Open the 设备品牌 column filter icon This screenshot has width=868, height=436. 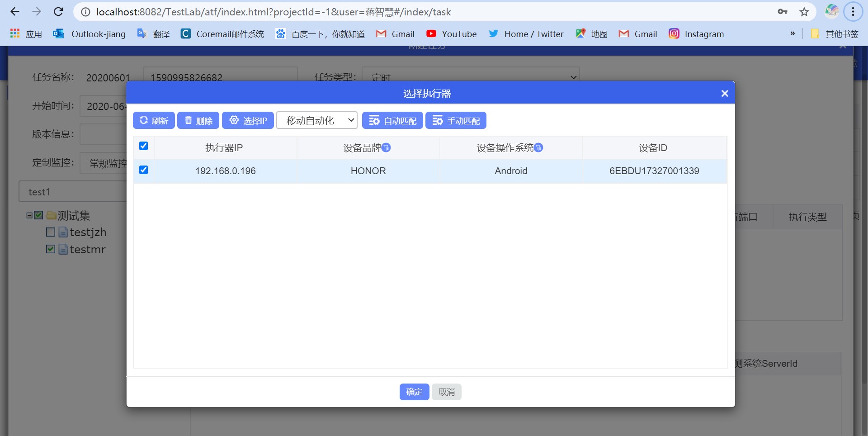pyautogui.click(x=387, y=148)
